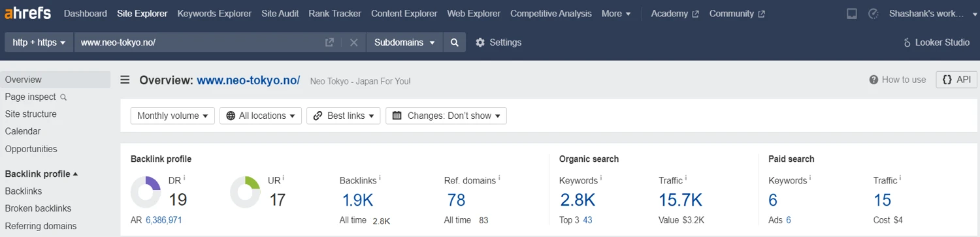980x237 pixels.
Task: Open the Monthly volume dropdown
Action: click(x=172, y=116)
